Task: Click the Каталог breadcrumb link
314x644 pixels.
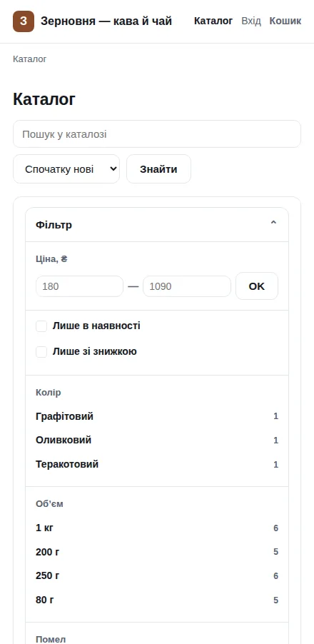Action: coord(30,59)
